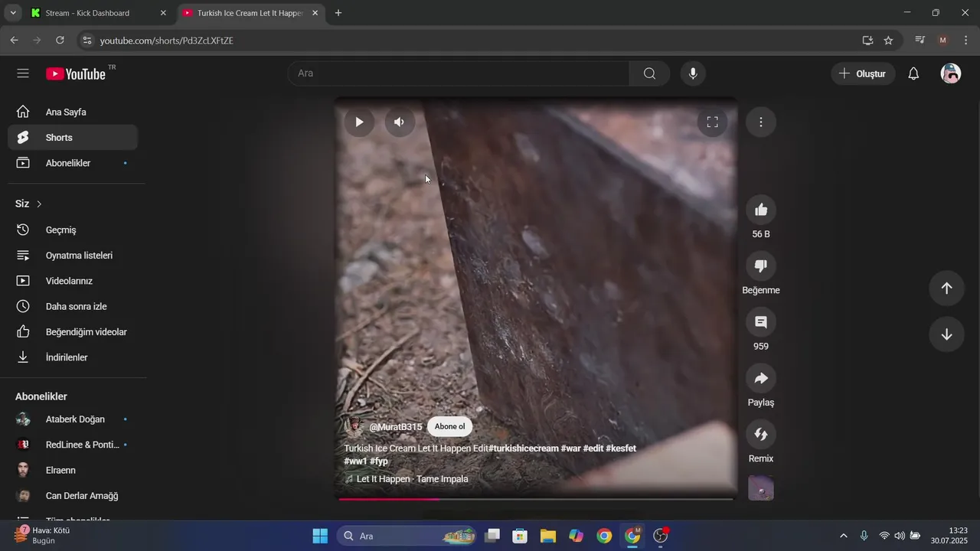Go to next Short with down arrow

pyautogui.click(x=946, y=334)
